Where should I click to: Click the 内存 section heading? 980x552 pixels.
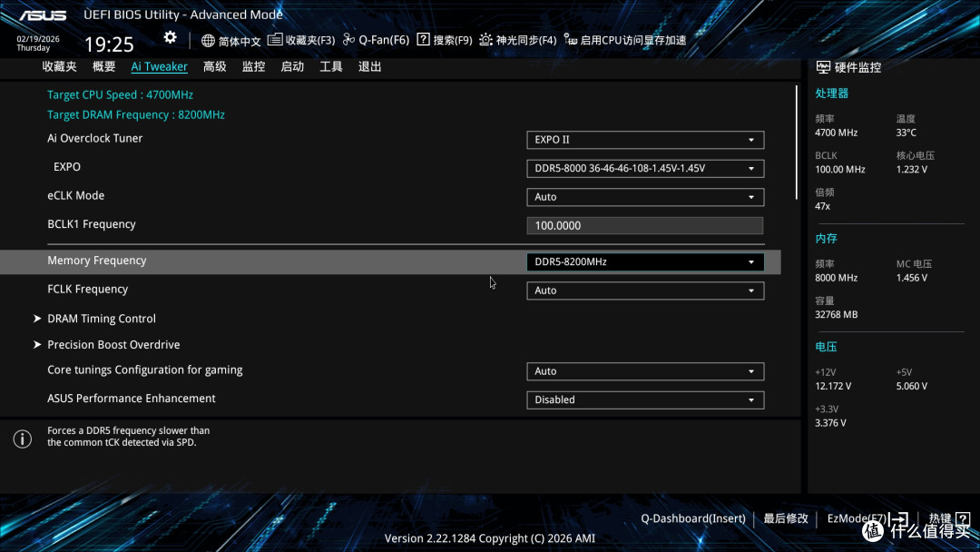click(x=827, y=238)
